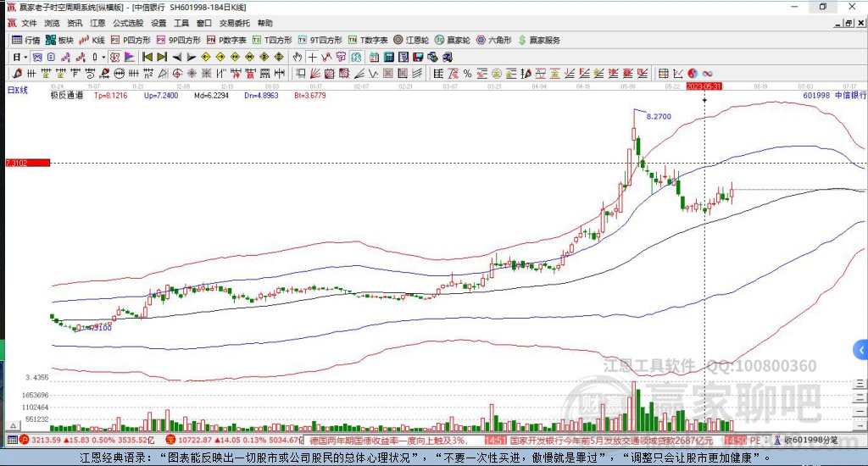Launch the 江恩轮 Gann wheel
This screenshot has height=466, width=868.
point(411,40)
